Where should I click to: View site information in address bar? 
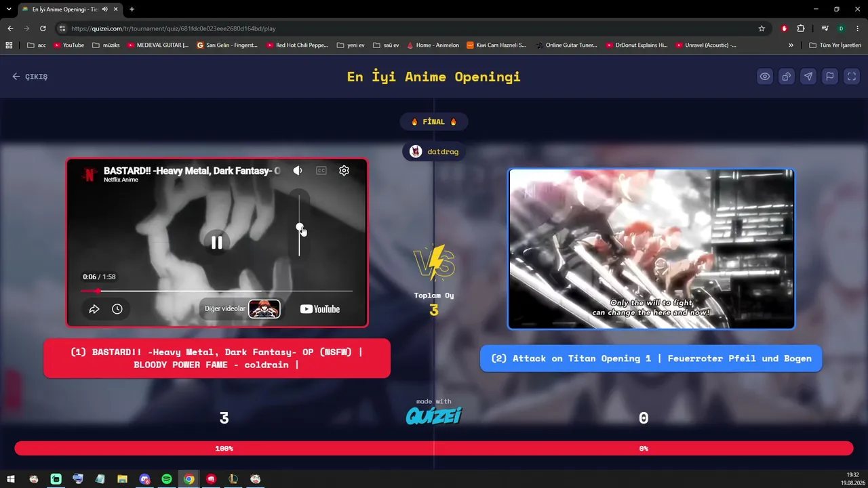[62, 28]
